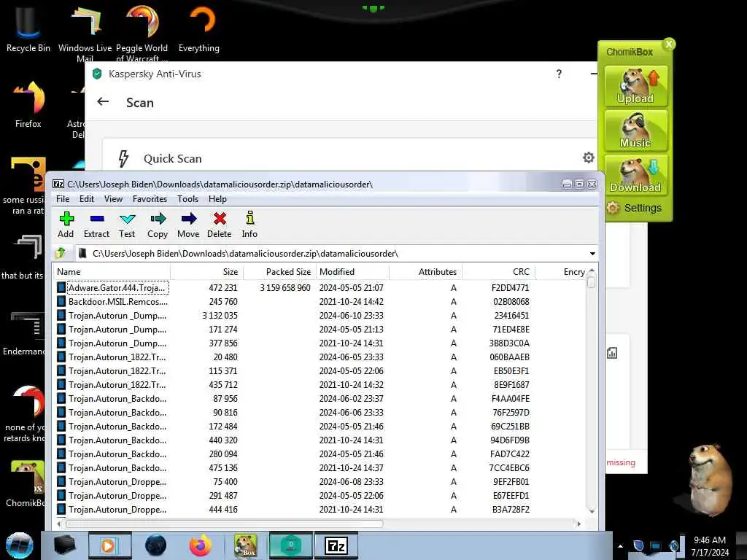Viewport: 747px width, 560px height.
Task: Open the Firefox desktop shortcut
Action: coord(28,105)
